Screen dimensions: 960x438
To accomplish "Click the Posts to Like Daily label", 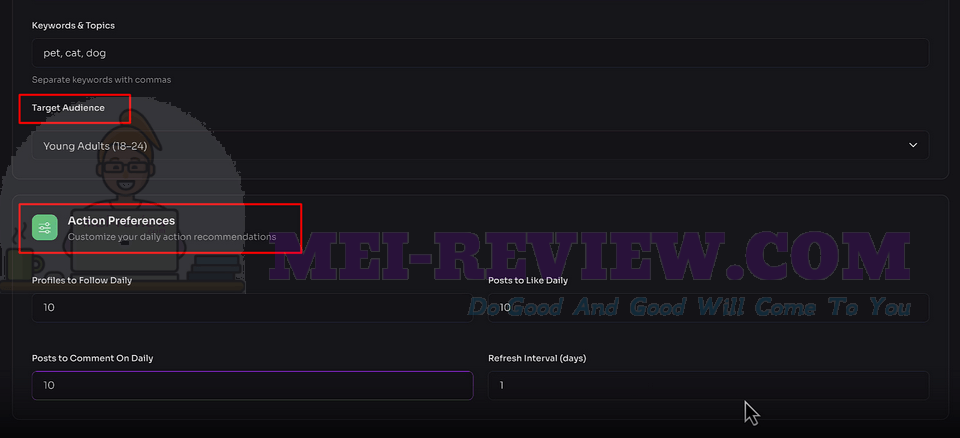I will (528, 281).
